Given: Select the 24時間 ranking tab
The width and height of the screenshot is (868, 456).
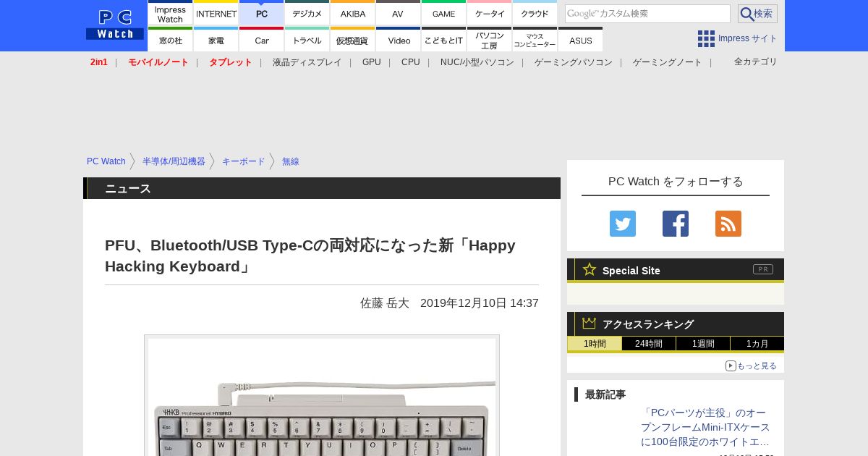Looking at the screenshot, I should 649,344.
